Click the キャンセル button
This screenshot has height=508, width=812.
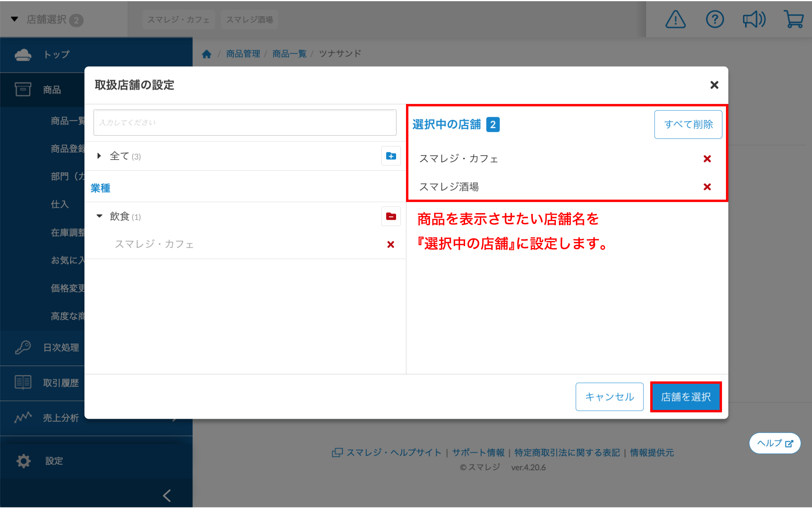[609, 397]
